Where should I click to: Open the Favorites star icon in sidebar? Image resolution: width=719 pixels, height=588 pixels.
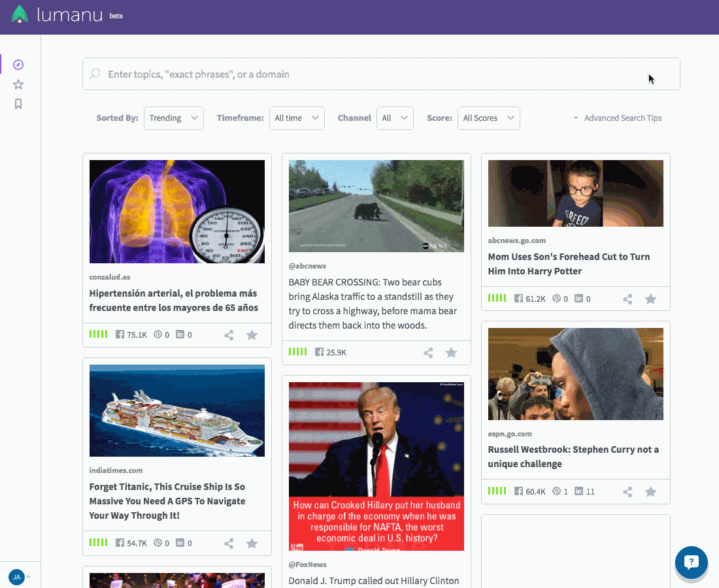pyautogui.click(x=18, y=84)
